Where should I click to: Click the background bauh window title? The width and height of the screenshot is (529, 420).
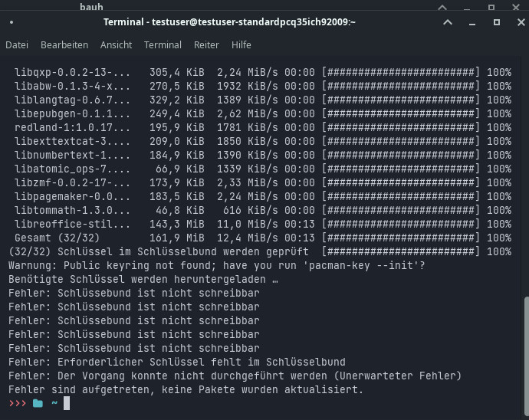(x=91, y=6)
